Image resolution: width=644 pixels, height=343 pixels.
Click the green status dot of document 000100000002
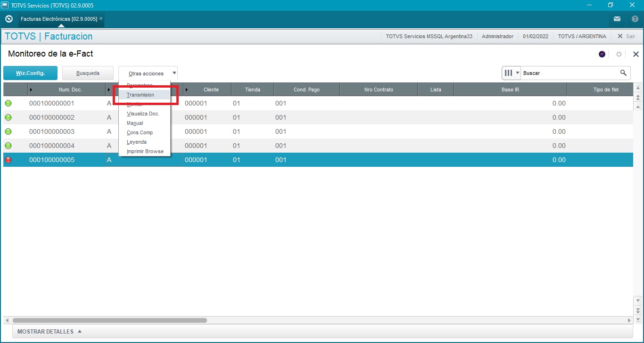coord(8,117)
